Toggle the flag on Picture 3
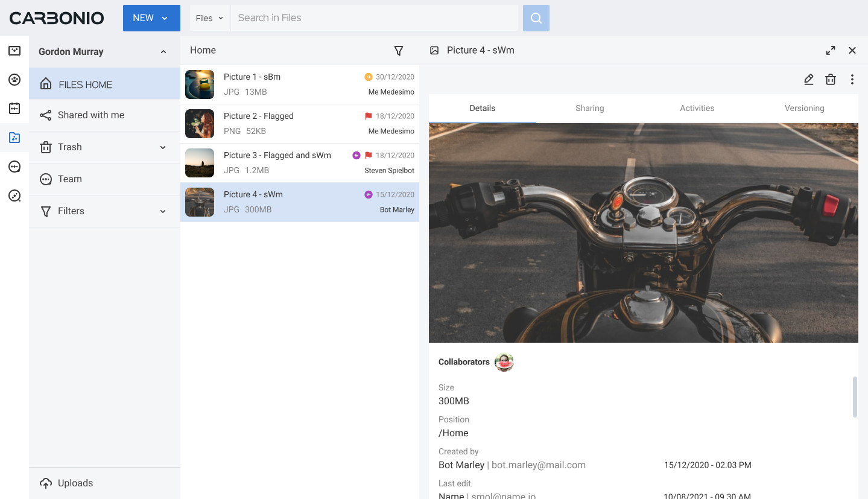 pyautogui.click(x=368, y=155)
